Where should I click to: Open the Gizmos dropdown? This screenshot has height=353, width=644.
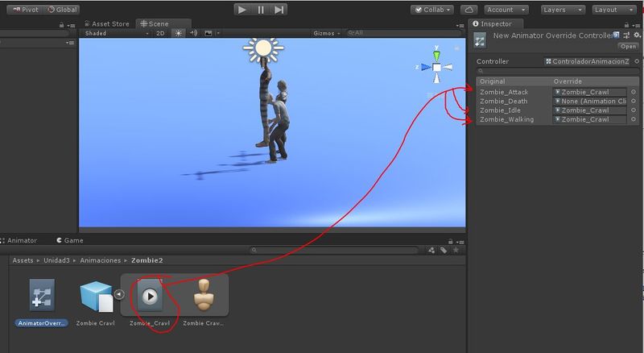tap(327, 33)
